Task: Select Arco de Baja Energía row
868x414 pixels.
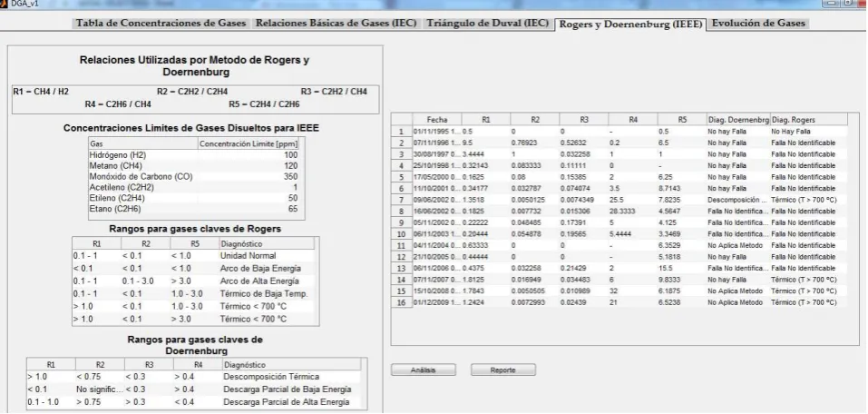Action: click(x=194, y=268)
